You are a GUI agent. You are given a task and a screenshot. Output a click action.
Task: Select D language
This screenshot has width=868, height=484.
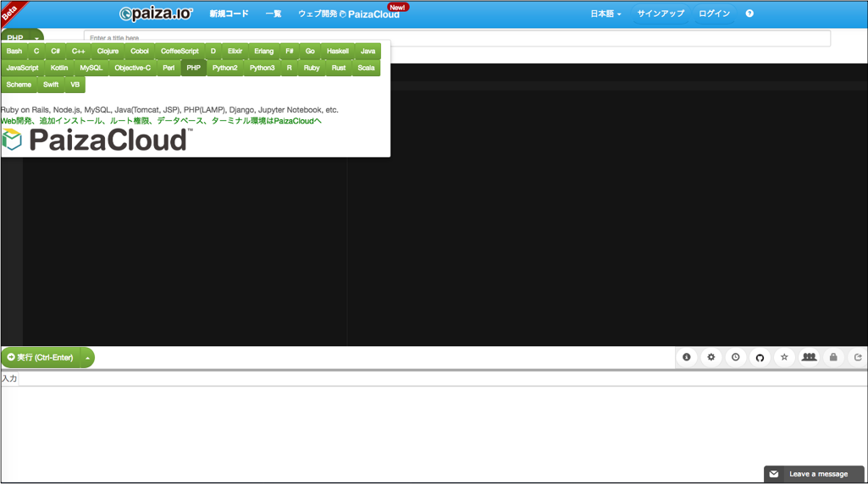[213, 51]
